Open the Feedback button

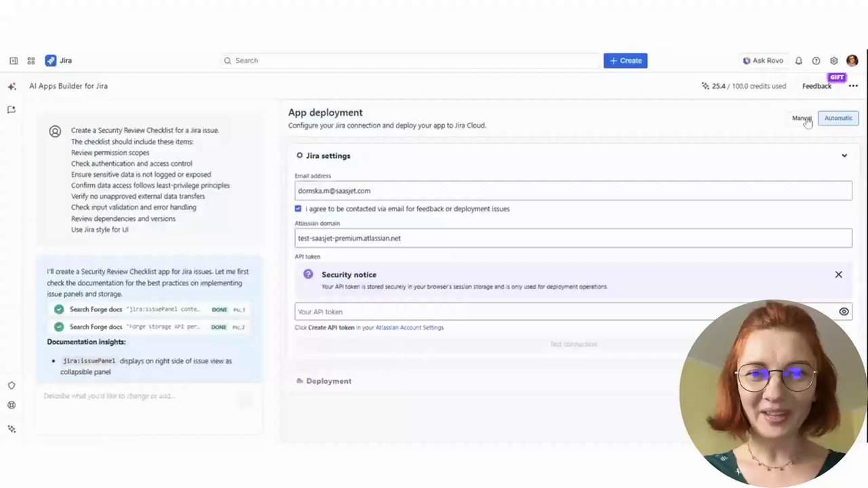[x=816, y=86]
